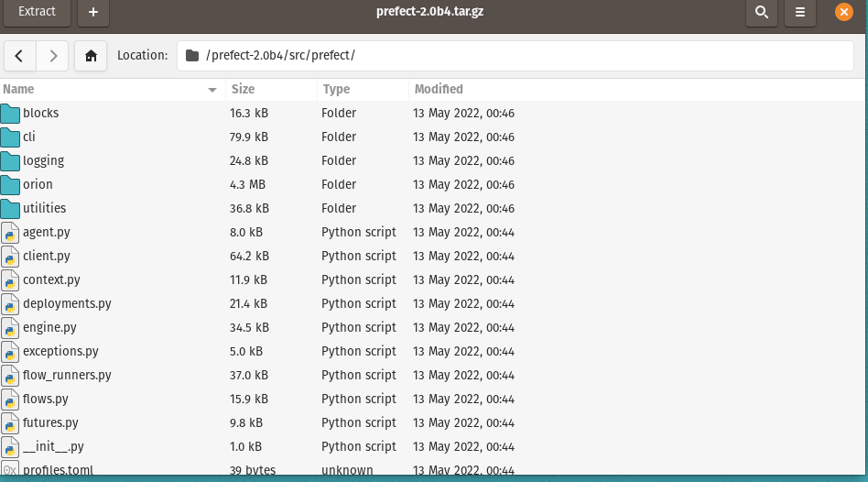Select the utilities folder icon
868x482 pixels.
10,208
